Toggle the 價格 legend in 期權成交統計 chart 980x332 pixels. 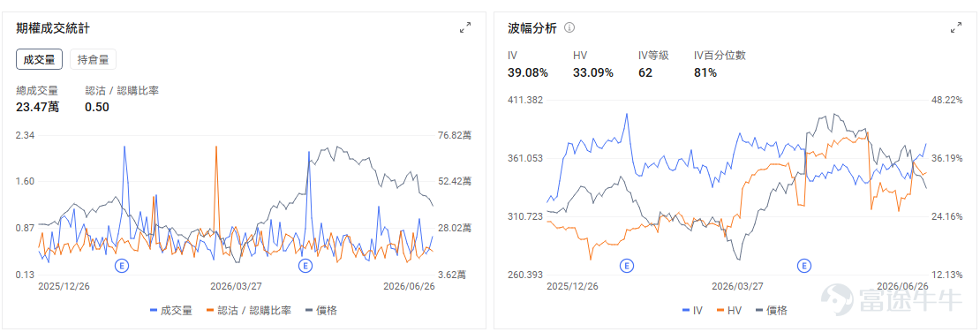coord(321,310)
